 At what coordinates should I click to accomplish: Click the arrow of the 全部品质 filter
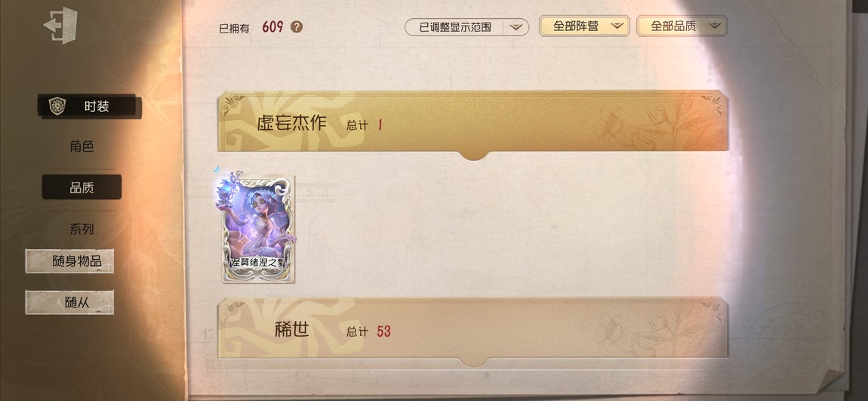715,26
